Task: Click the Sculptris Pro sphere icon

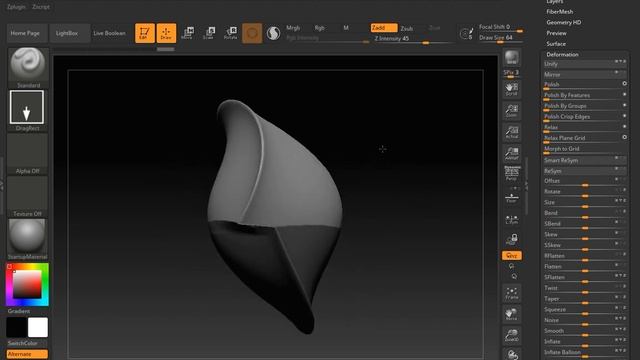Action: click(x=273, y=33)
